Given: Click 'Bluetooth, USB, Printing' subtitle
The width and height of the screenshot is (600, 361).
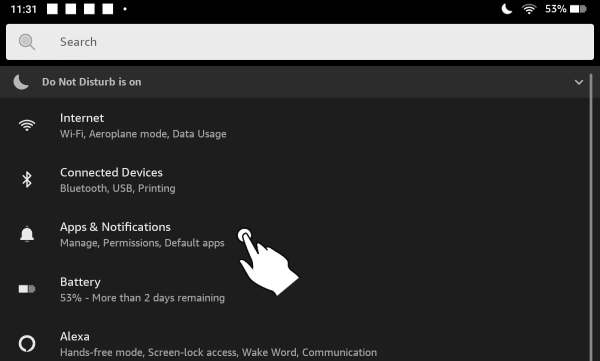Looking at the screenshot, I should pos(118,188).
